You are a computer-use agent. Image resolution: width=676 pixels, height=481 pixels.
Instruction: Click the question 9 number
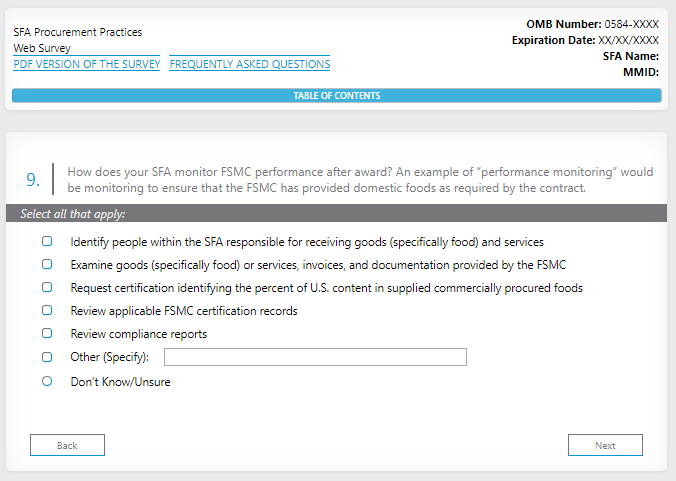(33, 180)
